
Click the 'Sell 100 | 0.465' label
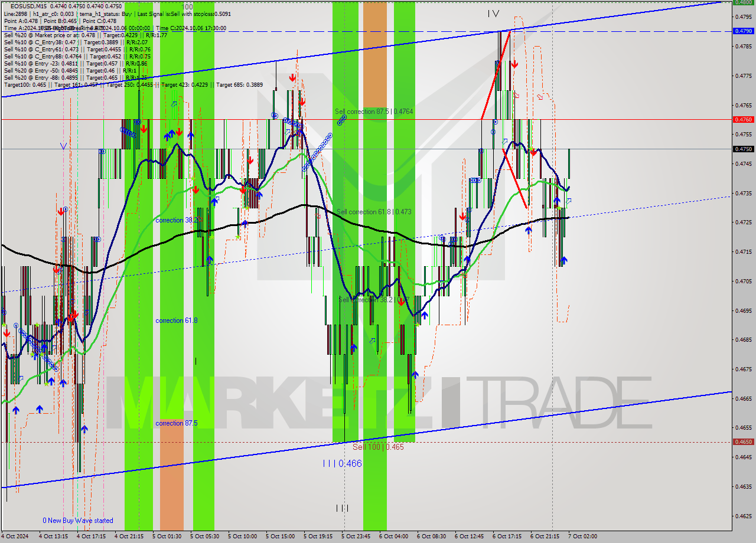[x=378, y=447]
